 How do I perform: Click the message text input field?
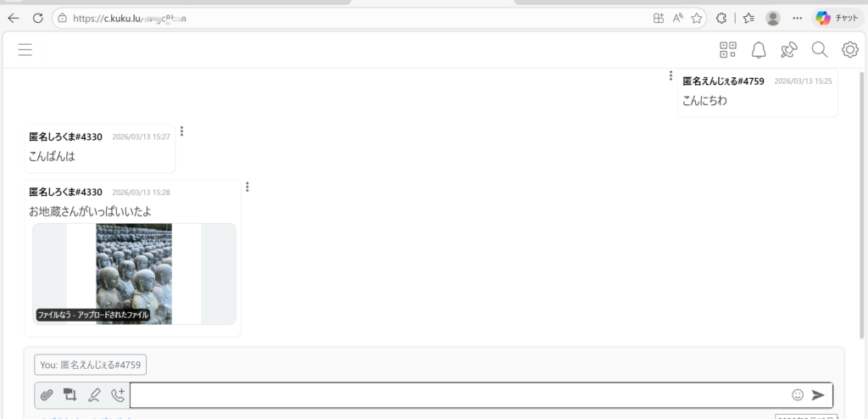pos(460,394)
